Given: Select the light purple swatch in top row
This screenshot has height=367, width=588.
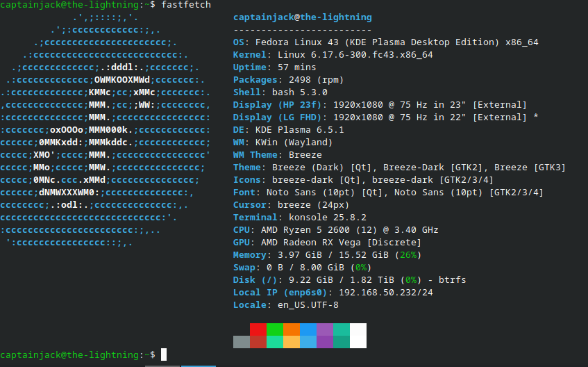Looking at the screenshot, I should click(325, 329).
